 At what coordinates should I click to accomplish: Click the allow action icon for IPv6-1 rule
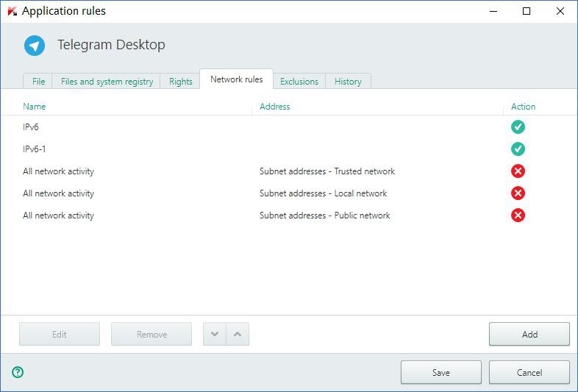(x=518, y=149)
